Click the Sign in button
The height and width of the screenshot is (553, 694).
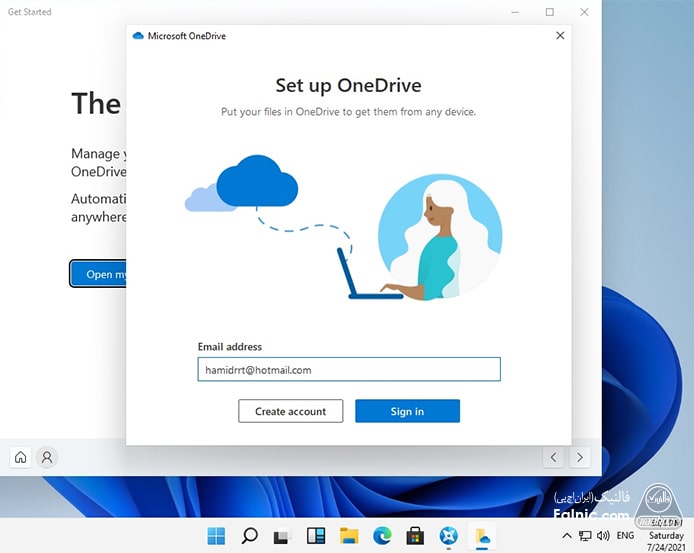tap(407, 411)
